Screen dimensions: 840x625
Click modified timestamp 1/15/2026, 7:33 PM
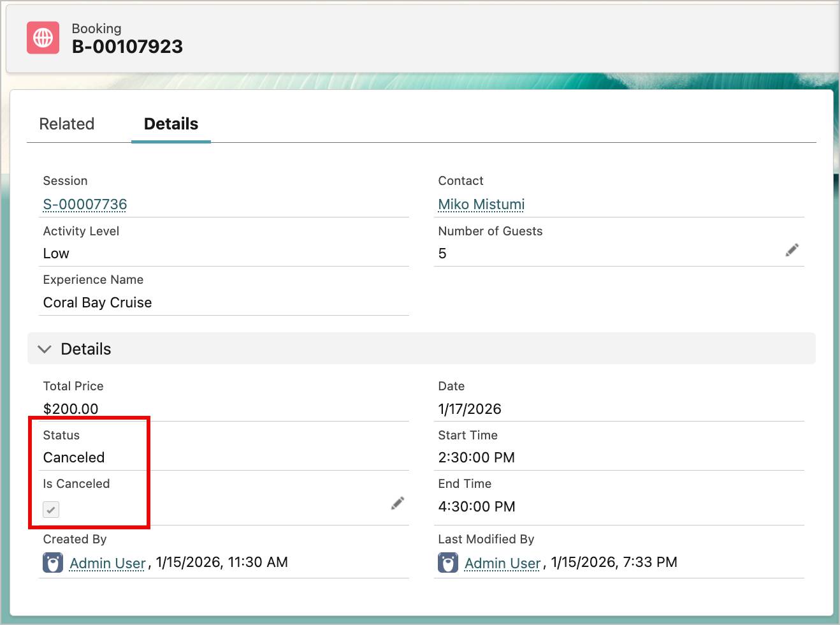pos(614,562)
